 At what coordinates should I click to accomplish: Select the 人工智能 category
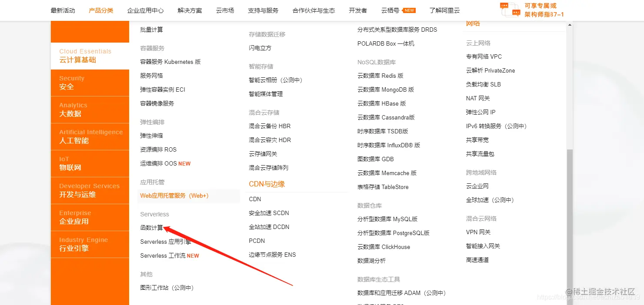tap(90, 137)
